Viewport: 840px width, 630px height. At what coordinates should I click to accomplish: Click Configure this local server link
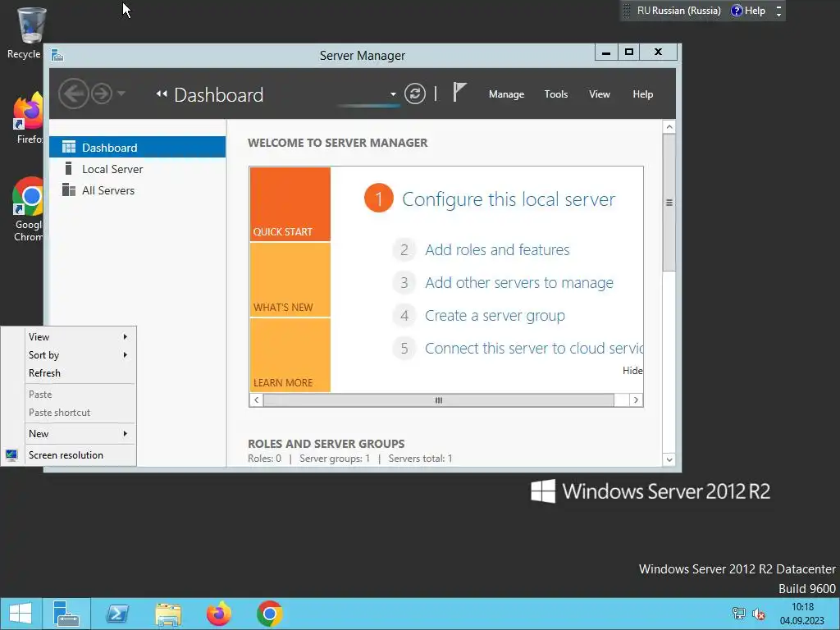coord(509,199)
